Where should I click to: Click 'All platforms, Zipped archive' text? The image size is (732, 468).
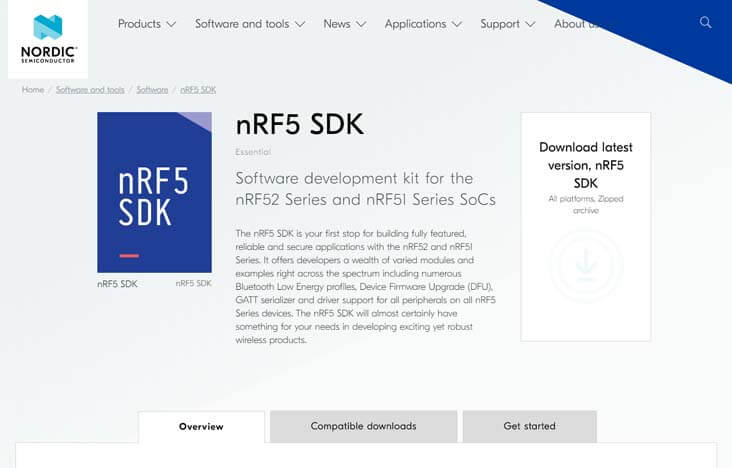[x=586, y=205]
